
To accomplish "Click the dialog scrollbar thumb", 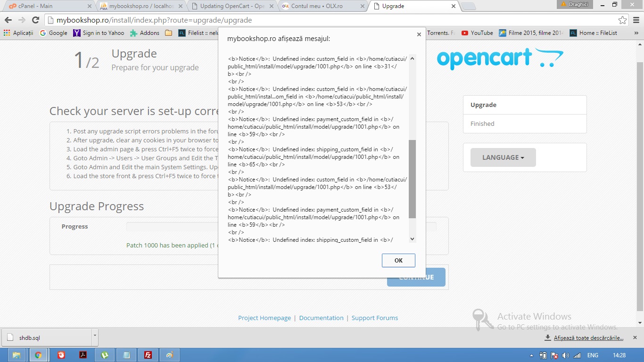I will click(x=412, y=179).
